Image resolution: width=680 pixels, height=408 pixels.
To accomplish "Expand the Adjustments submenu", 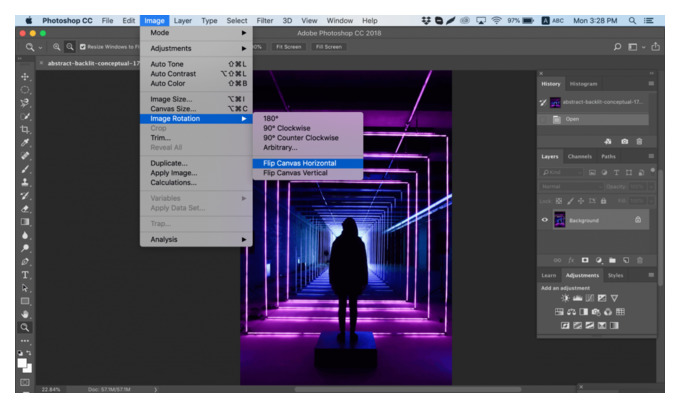I will click(196, 48).
